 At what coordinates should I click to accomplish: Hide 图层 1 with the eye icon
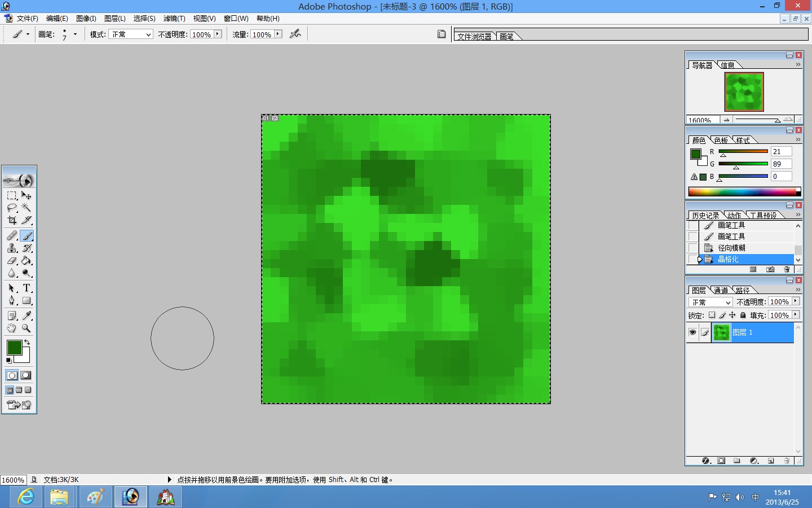point(692,332)
